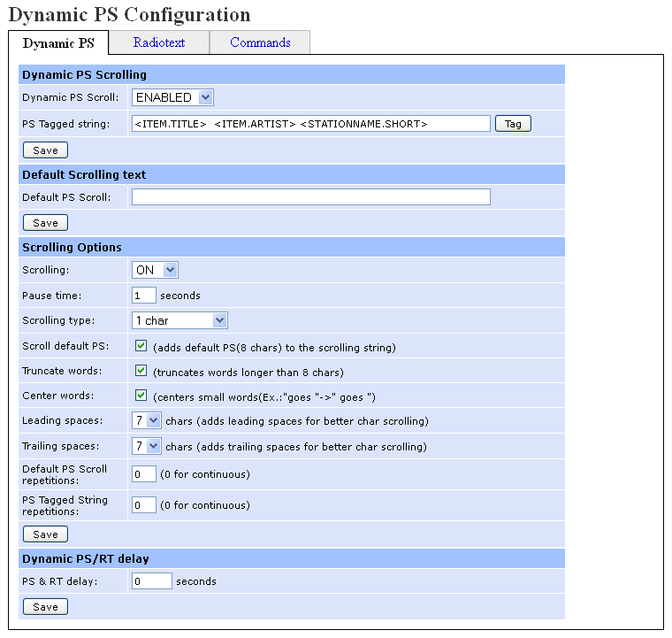The width and height of the screenshot is (672, 638).
Task: Save the Dynamic PS Scrolling section
Action: pyautogui.click(x=45, y=150)
